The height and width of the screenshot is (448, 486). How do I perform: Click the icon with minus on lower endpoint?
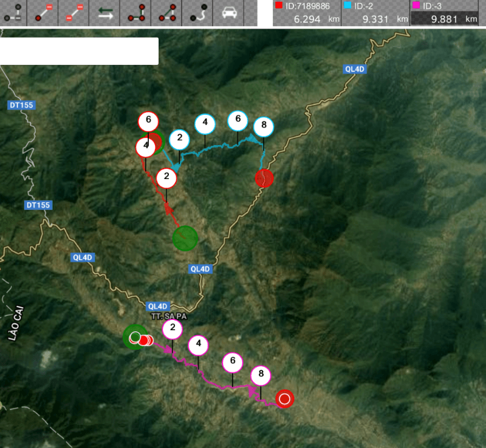[74, 13]
